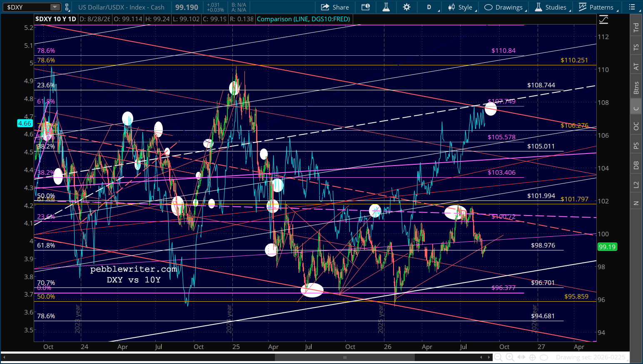
Task: Click the $101.797 level label
Action: click(x=574, y=199)
